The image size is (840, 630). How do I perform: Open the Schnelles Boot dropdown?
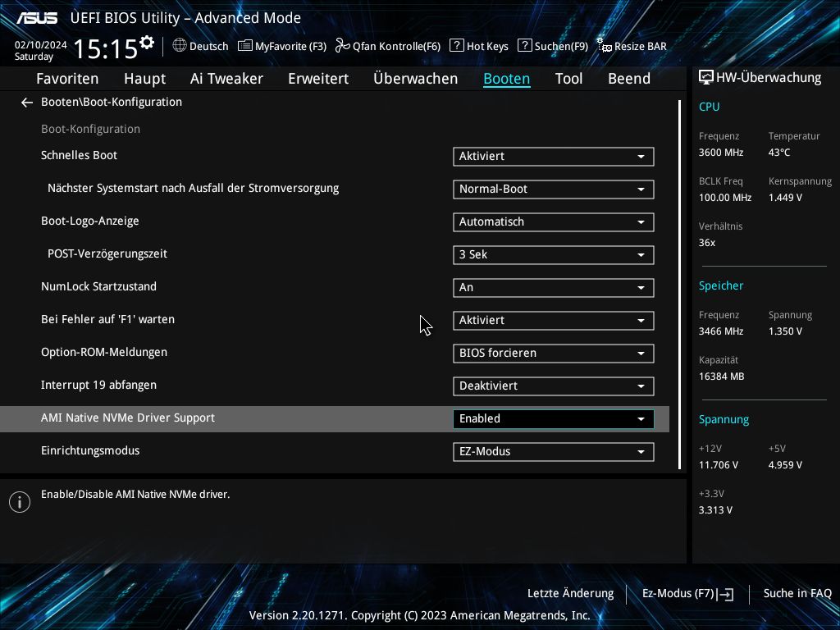(x=554, y=157)
